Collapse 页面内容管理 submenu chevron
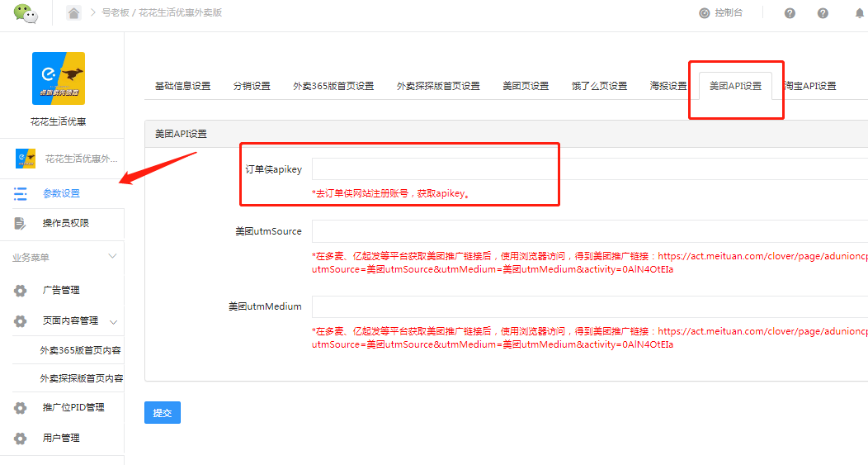 pyautogui.click(x=114, y=322)
